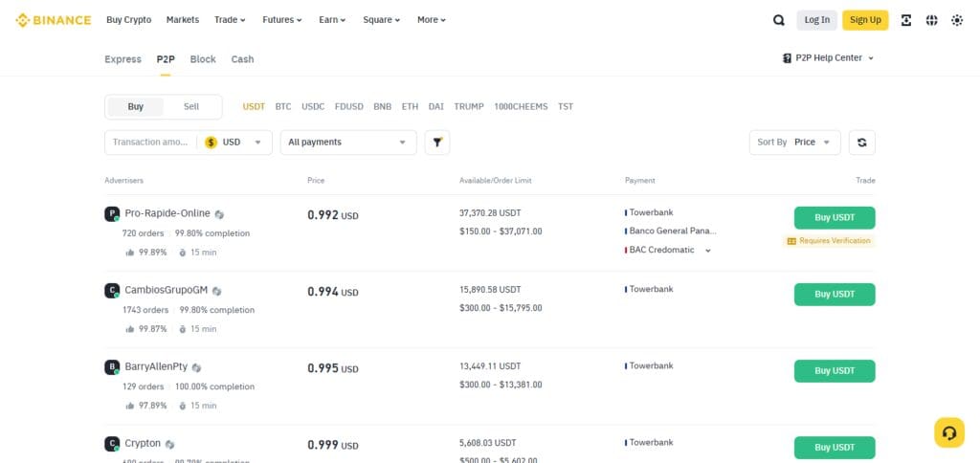Screen dimensions: 980x463
Task: Select the DAI coin tab
Action: (x=436, y=107)
